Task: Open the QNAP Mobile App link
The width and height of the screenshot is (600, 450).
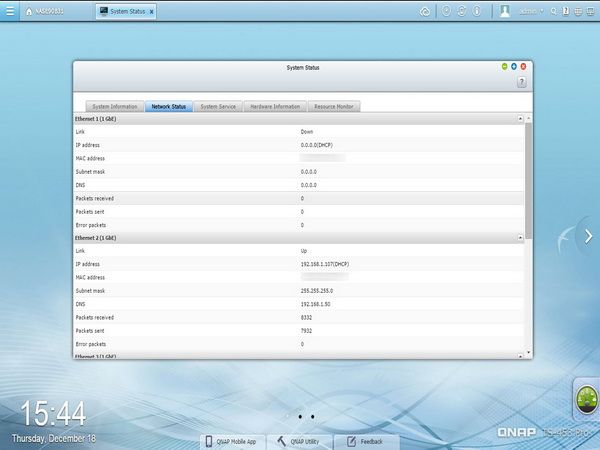Action: 232,442
